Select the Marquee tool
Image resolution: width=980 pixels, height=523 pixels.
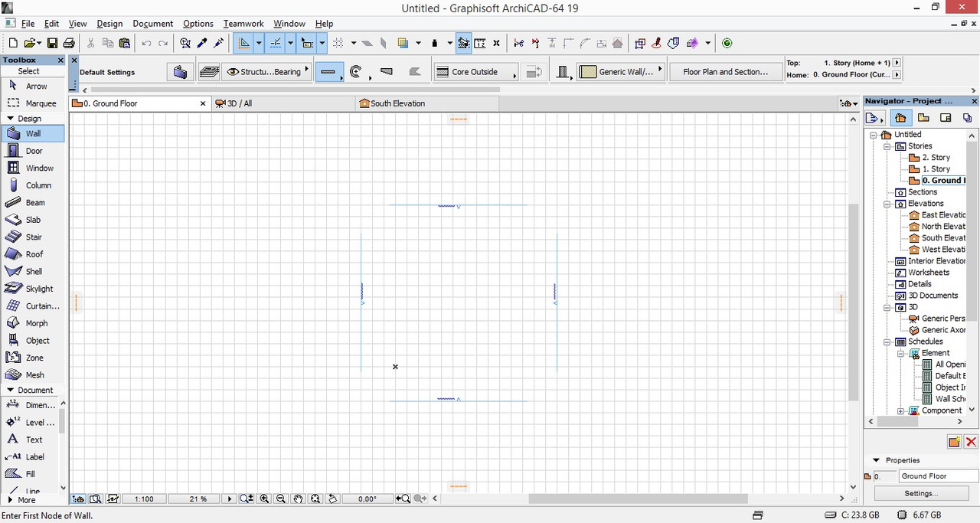tap(33, 103)
